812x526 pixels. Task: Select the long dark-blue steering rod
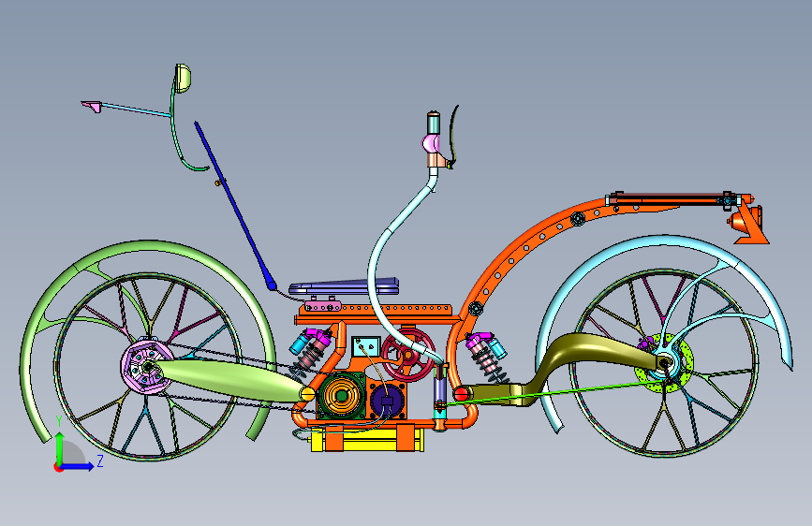pos(236,206)
